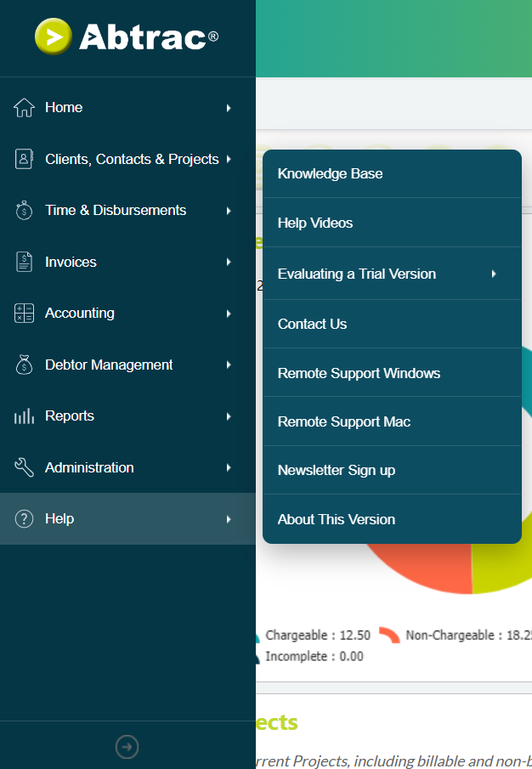
Task: Expand the Accounting submenu arrow
Action: (x=229, y=314)
